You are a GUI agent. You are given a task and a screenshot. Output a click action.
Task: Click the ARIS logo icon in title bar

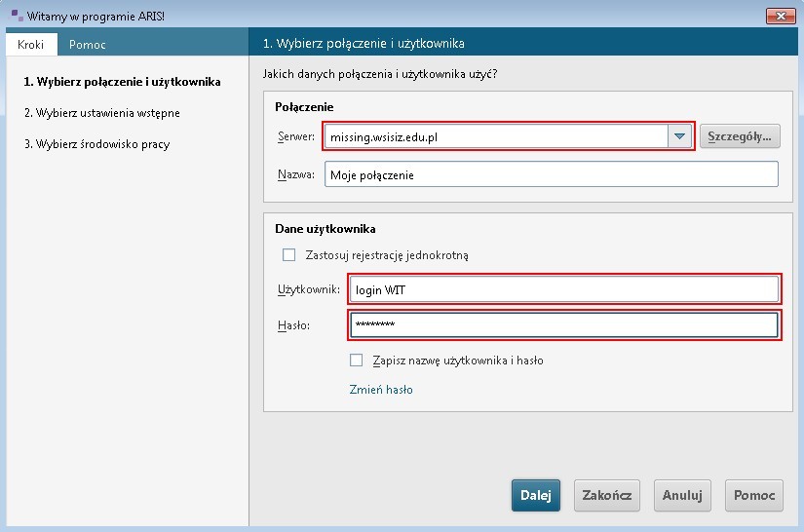17,16
